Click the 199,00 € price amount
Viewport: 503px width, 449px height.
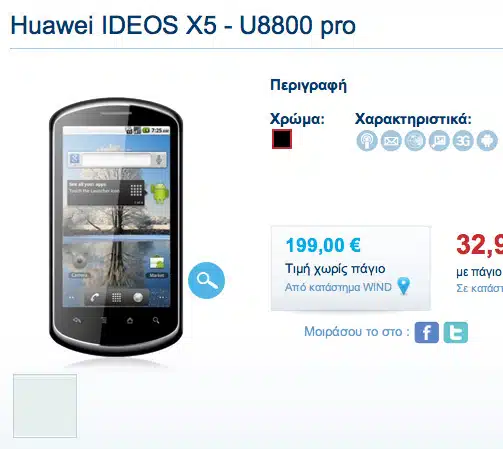(x=323, y=245)
